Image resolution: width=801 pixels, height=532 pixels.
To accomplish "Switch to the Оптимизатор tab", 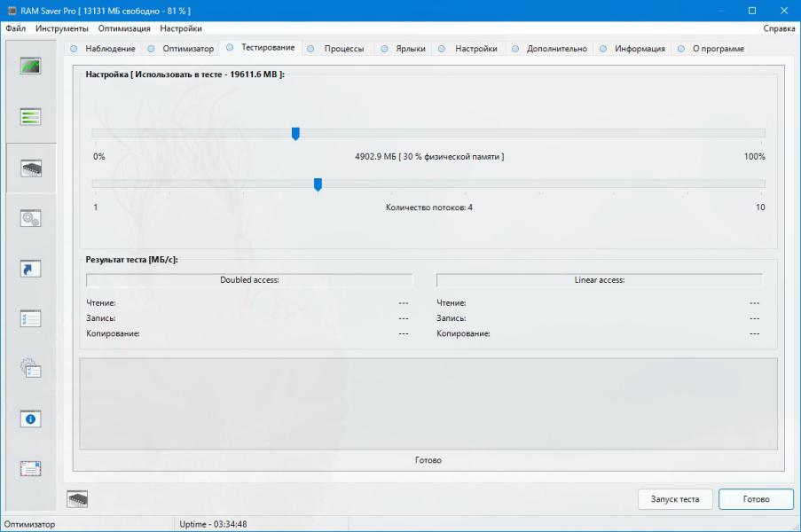I will tap(187, 49).
